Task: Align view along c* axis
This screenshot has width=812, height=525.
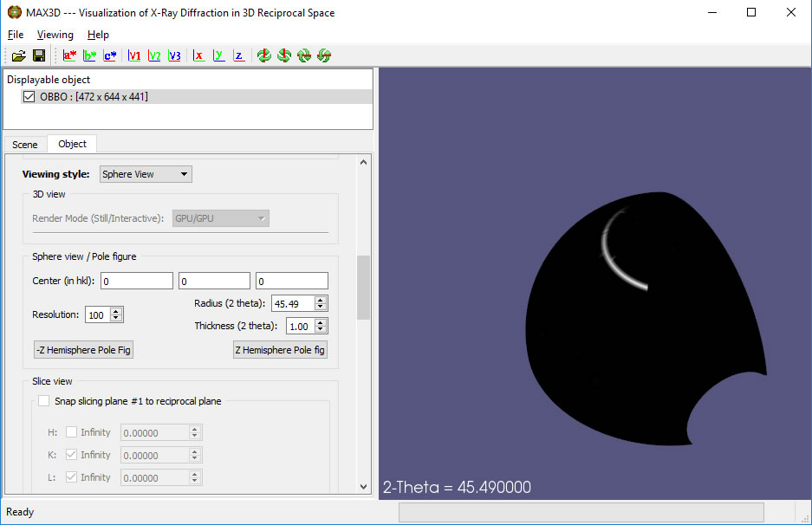Action: pos(110,55)
